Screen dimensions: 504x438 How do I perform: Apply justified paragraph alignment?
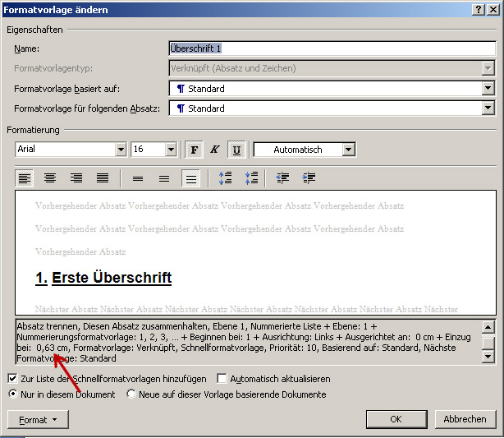103,178
